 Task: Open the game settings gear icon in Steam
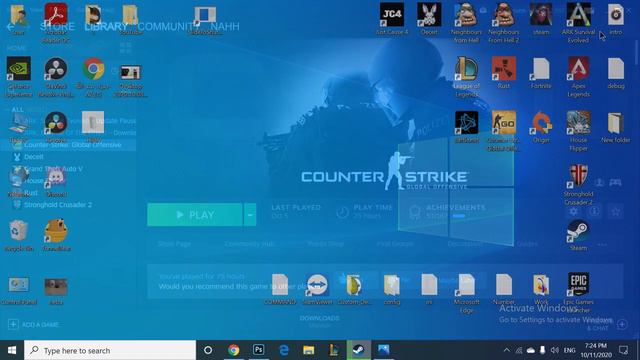coord(573,211)
